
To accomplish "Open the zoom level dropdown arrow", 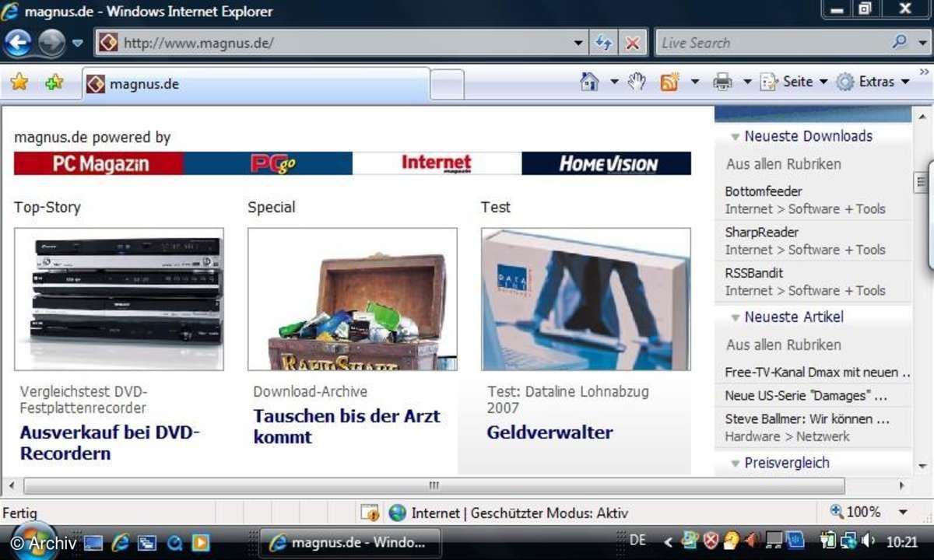I will pos(903,513).
